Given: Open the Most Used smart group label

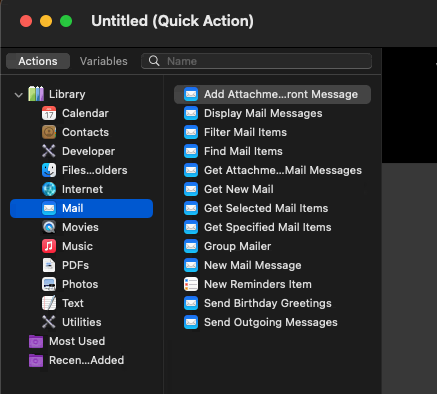Looking at the screenshot, I should coord(77,341).
